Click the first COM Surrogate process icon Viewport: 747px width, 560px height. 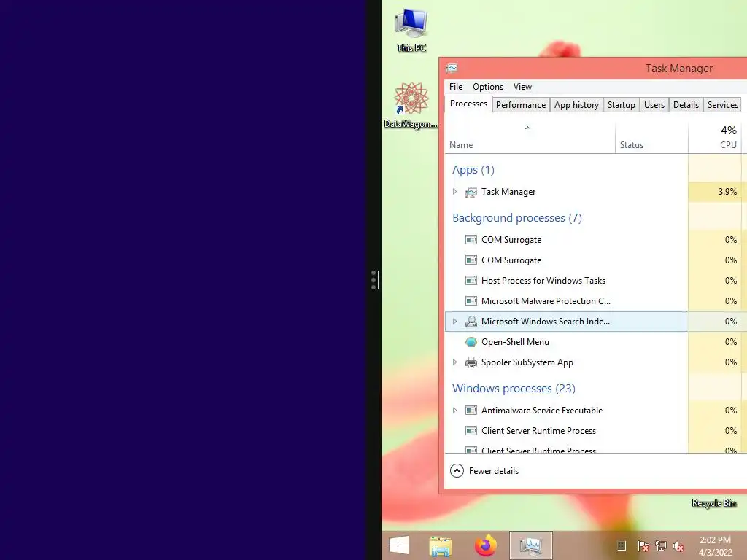point(471,239)
